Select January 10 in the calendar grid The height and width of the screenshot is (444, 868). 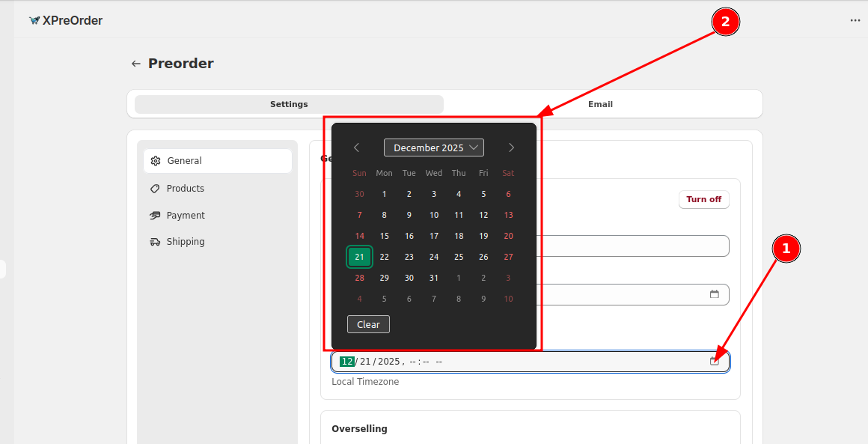pos(508,299)
